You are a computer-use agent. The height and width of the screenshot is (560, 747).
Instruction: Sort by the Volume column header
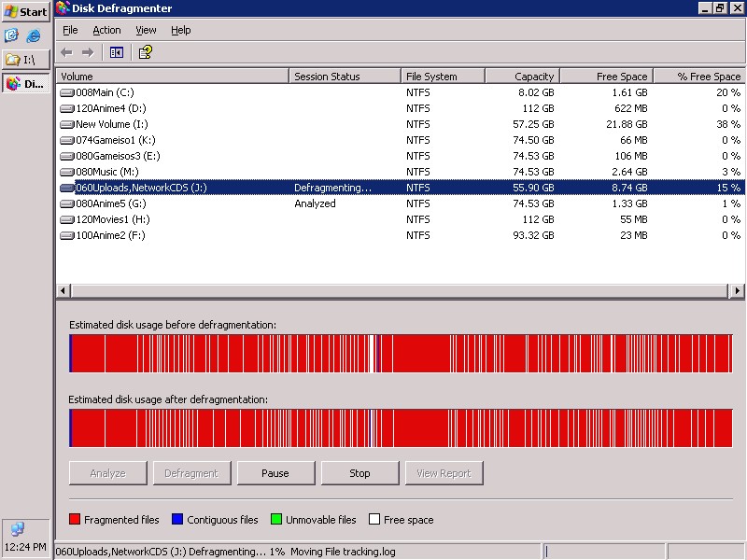[173, 77]
